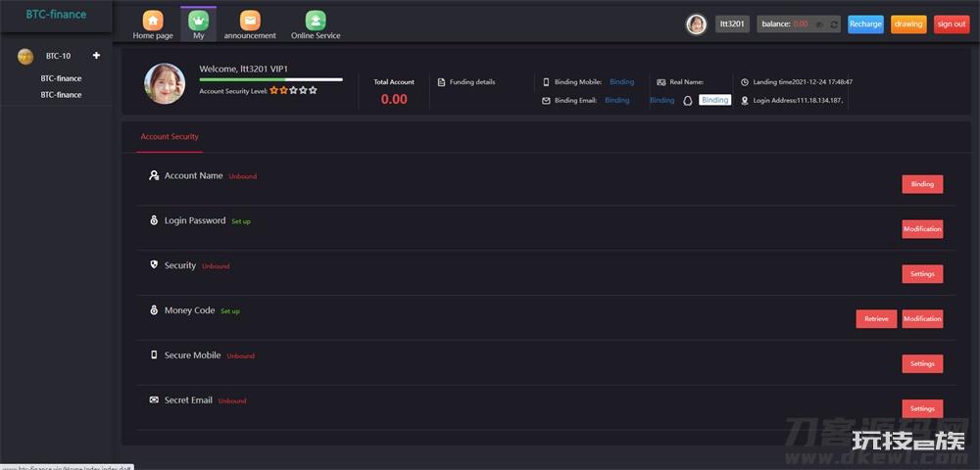Click the Money Code lock icon
This screenshot has height=470, width=980.
tap(154, 310)
